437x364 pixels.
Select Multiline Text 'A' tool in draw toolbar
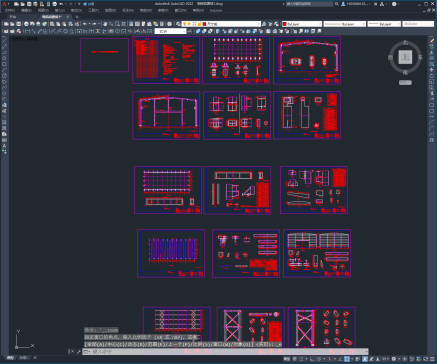[4, 146]
